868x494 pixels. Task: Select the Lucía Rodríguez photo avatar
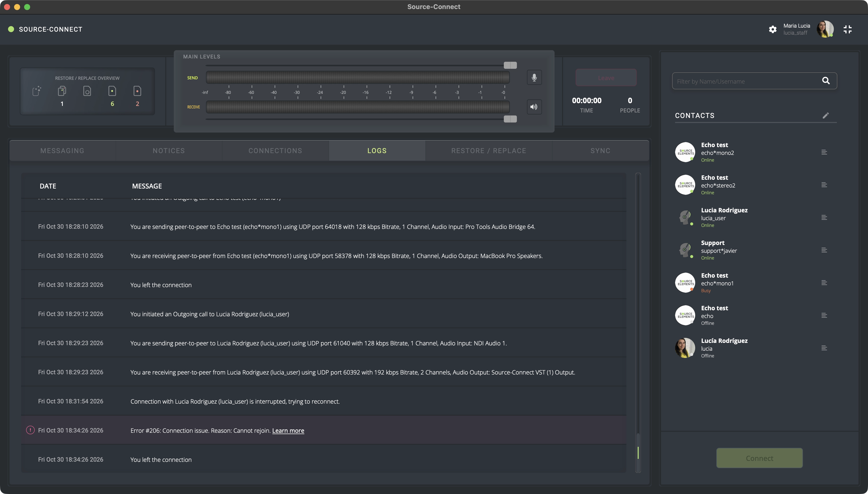(685, 348)
